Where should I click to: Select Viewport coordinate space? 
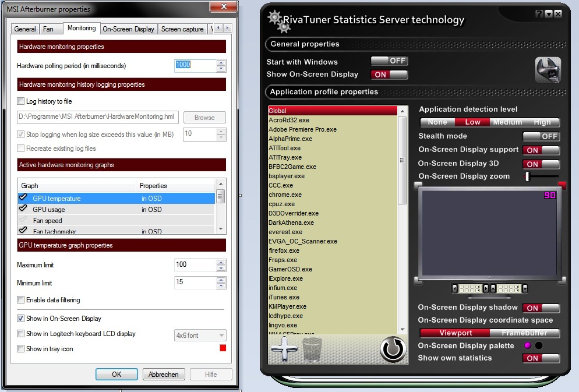coord(456,333)
